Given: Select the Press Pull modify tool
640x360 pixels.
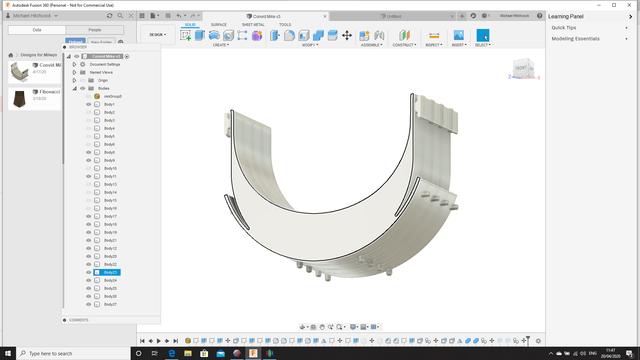Looking at the screenshot, I should [x=275, y=36].
